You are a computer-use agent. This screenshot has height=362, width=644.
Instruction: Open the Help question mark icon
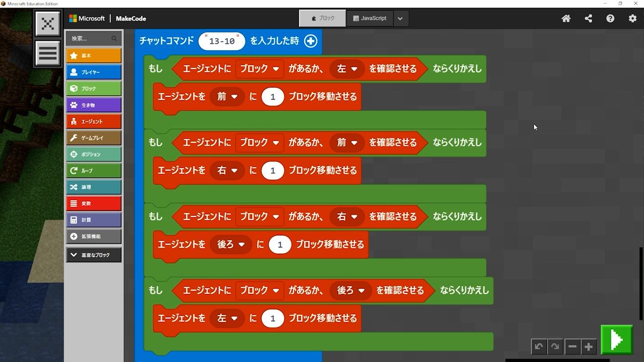click(610, 19)
